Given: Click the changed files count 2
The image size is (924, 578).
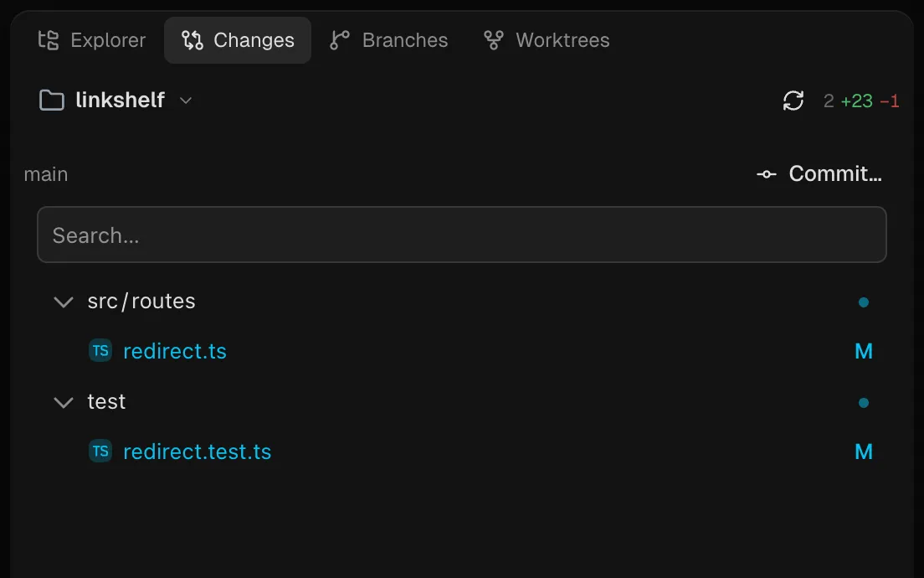Looking at the screenshot, I should coord(829,101).
